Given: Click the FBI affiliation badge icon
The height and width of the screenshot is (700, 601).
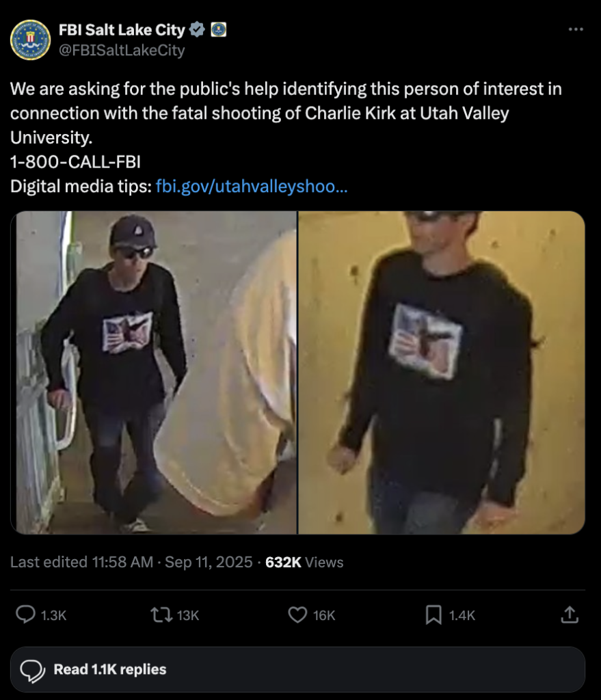Looking at the screenshot, I should point(218,30).
